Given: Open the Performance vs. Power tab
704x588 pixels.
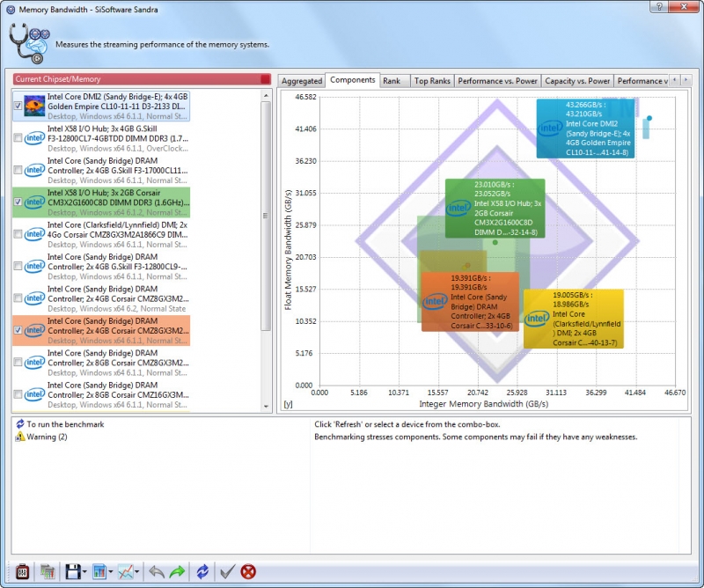Looking at the screenshot, I should coord(497,81).
